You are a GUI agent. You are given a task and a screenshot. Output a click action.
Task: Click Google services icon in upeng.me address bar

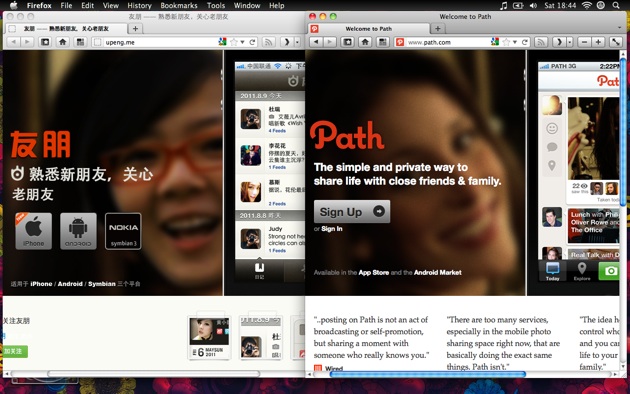[222, 42]
